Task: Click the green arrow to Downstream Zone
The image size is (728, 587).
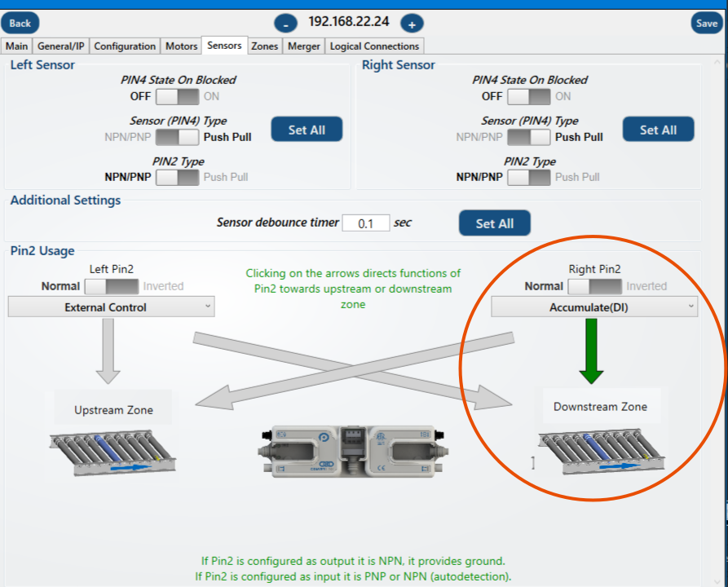Action: point(591,351)
